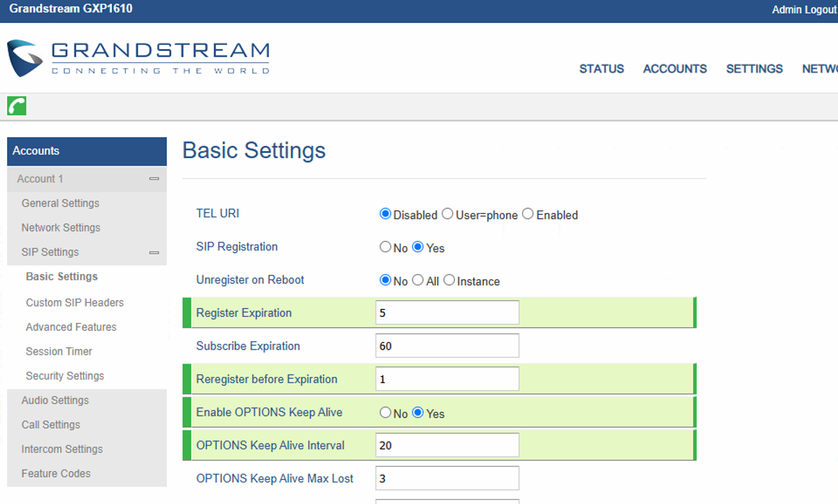Image resolution: width=838 pixels, height=504 pixels.
Task: Click the Accounts sidebar header
Action: 87,151
